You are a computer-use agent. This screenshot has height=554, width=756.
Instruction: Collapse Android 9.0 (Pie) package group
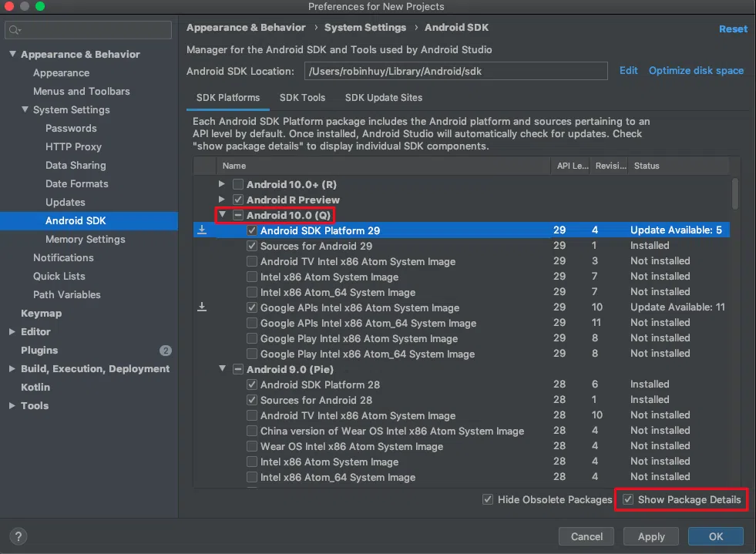pos(222,369)
